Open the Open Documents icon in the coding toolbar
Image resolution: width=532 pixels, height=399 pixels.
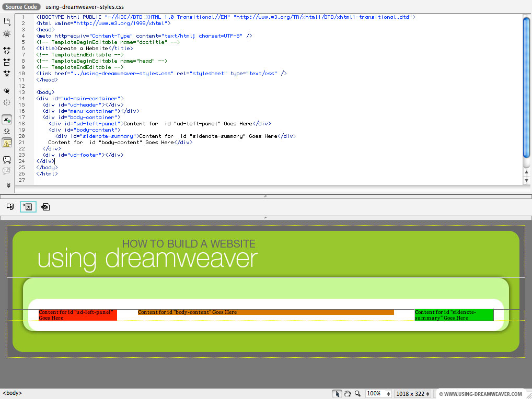pos(7,21)
